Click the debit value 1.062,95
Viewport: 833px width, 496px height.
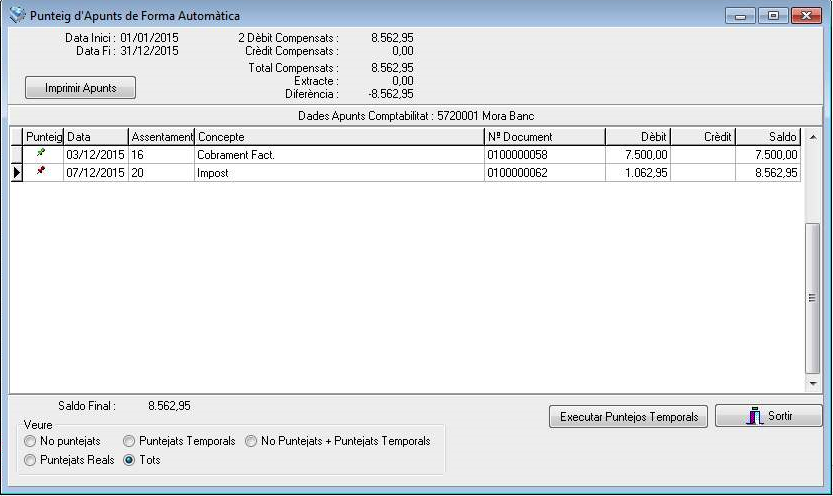click(638, 173)
